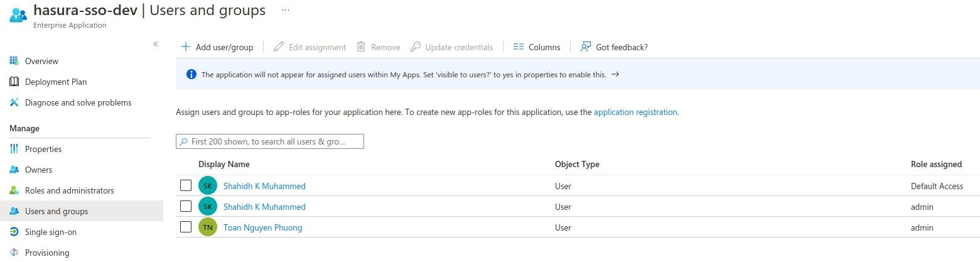Image resolution: width=980 pixels, height=262 pixels.
Task: Click the Users and groups sidebar icon
Action: 14,211
